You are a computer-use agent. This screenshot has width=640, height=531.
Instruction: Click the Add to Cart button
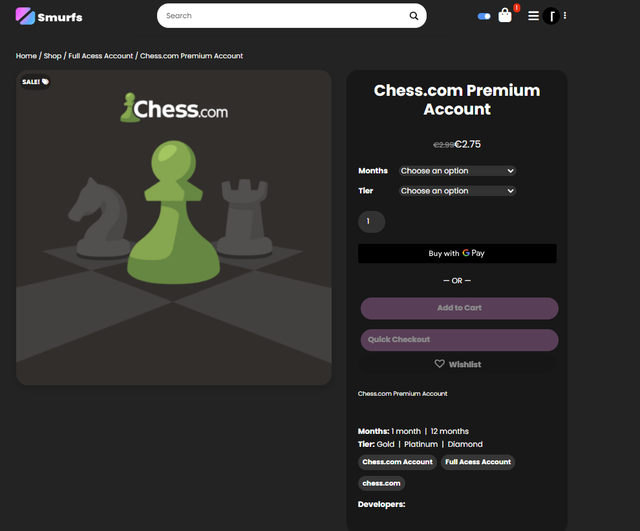tap(459, 308)
